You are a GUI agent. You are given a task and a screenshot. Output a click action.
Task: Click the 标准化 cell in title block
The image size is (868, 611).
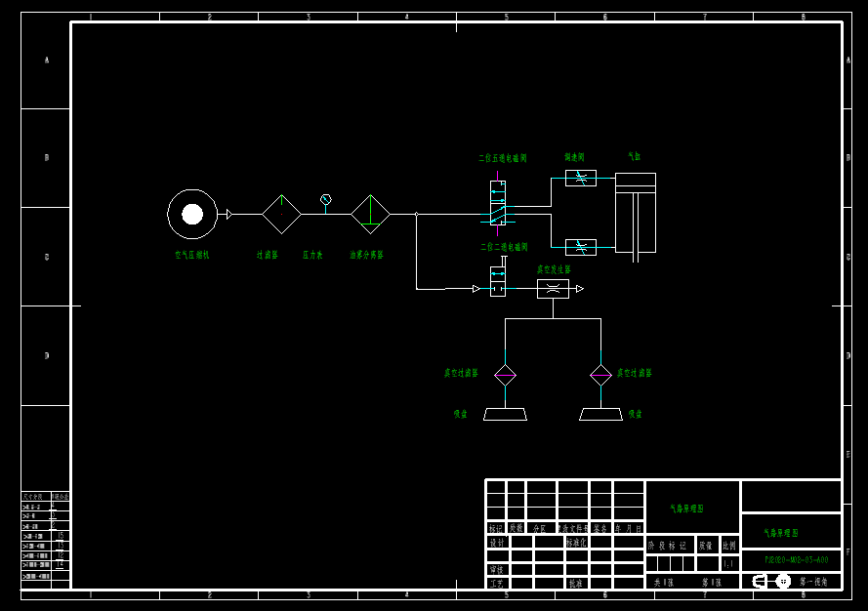click(576, 543)
